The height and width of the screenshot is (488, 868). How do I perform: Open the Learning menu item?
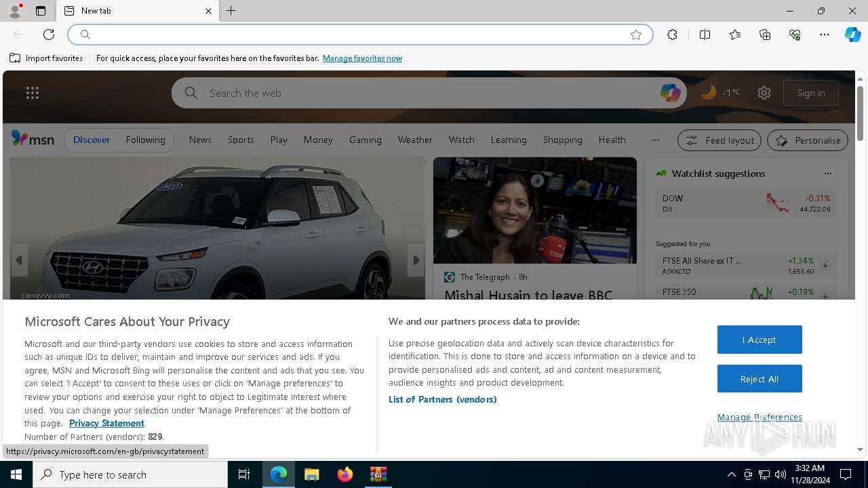(x=509, y=140)
